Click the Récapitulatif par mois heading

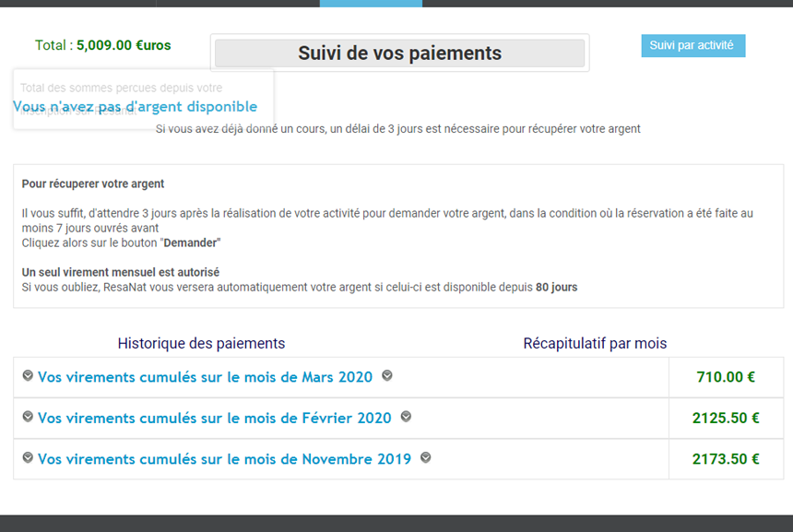point(595,343)
